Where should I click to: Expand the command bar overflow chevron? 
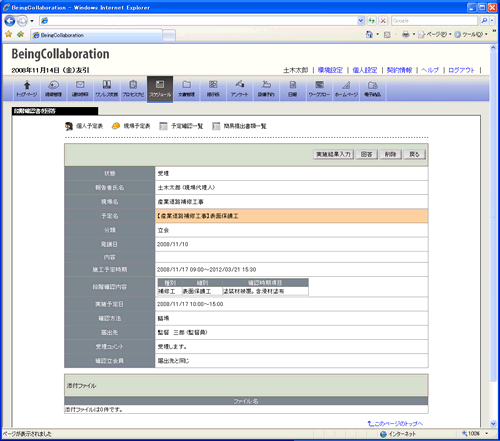pyautogui.click(x=494, y=31)
